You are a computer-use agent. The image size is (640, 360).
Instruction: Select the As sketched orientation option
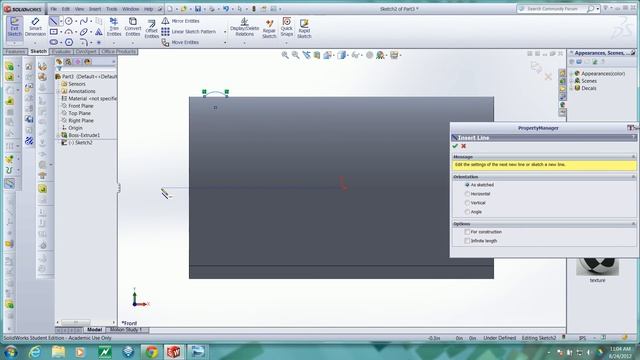467,185
